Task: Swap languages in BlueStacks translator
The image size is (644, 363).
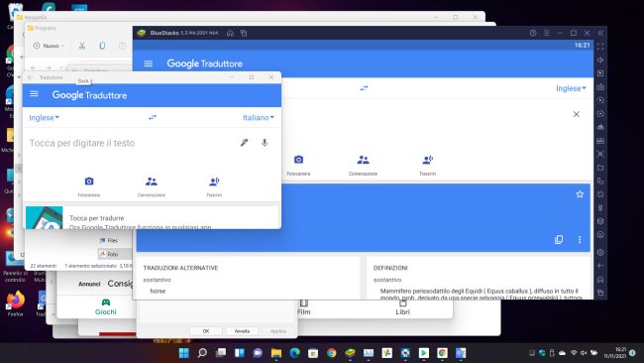Action: pyautogui.click(x=364, y=88)
